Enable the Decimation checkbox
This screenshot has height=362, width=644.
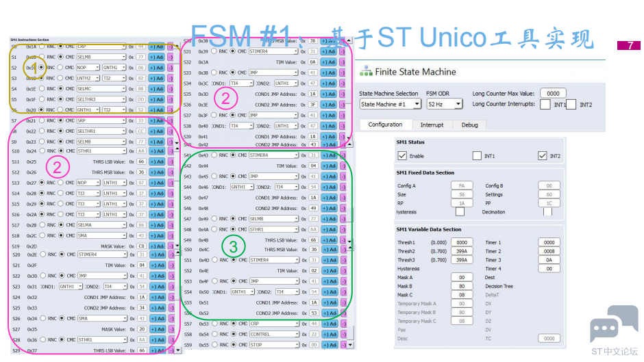tap(547, 211)
